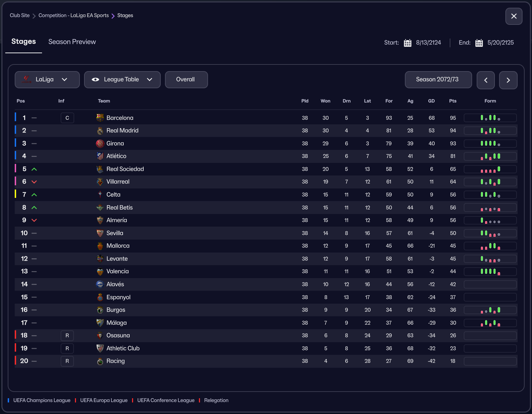532x414 pixels.
Task: Switch to the Season Preview tab
Action: 72,42
